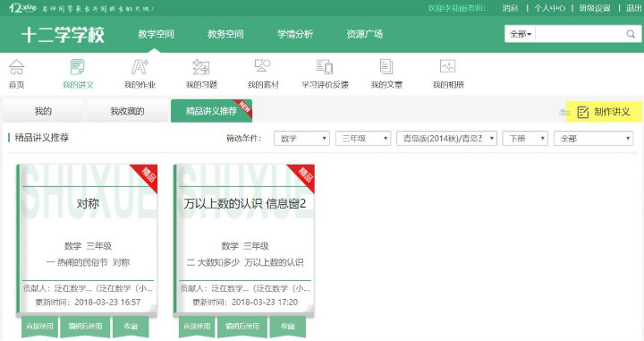Open the 消息 link
The width and height of the screenshot is (644, 341).
(x=510, y=8)
